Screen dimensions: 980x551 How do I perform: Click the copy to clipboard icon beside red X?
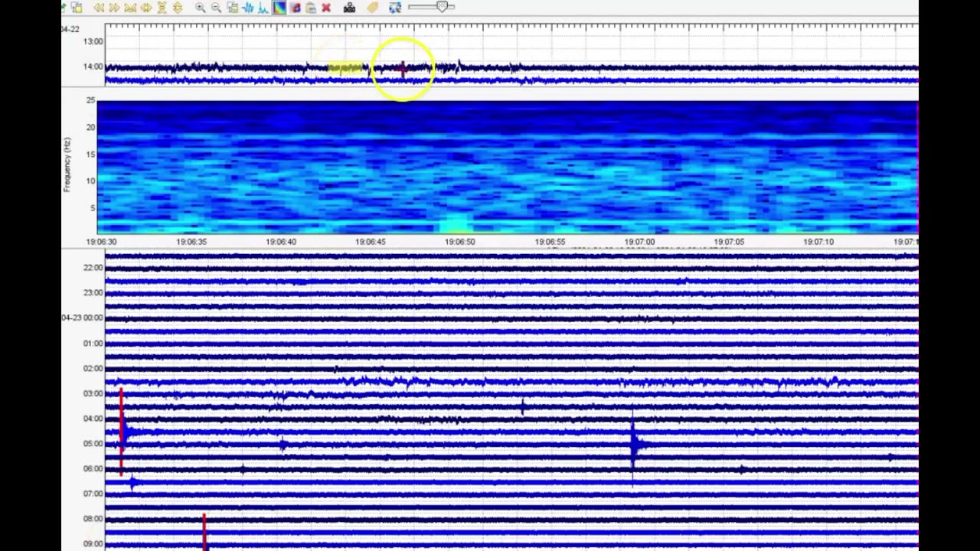[x=311, y=8]
